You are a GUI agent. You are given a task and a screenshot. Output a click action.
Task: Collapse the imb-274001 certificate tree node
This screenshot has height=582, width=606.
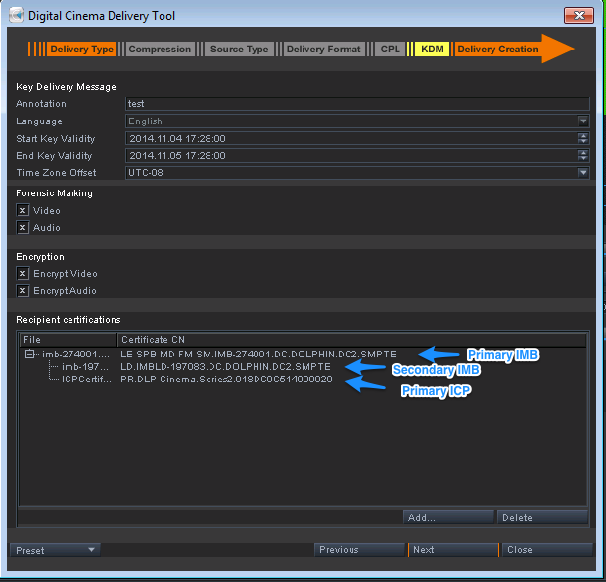[x=31, y=354]
